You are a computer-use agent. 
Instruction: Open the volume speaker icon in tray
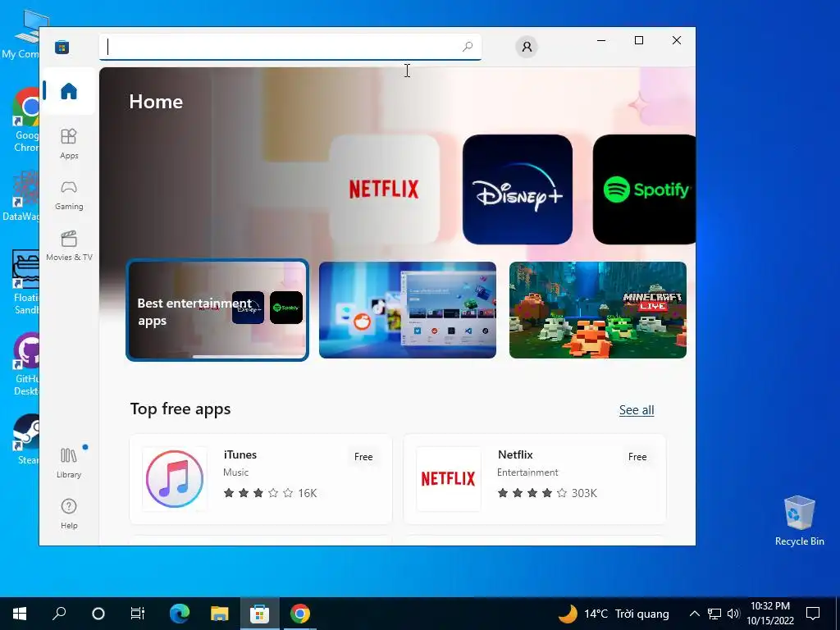click(733, 614)
